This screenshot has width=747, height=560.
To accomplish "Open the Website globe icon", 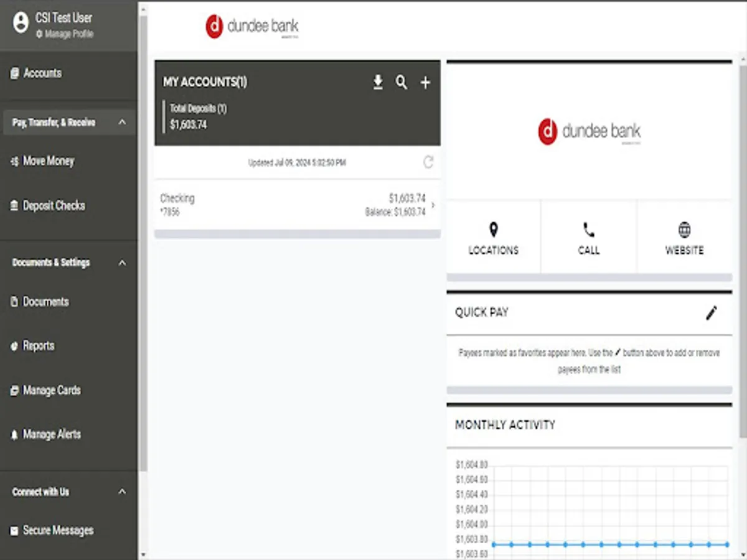I will tap(684, 230).
